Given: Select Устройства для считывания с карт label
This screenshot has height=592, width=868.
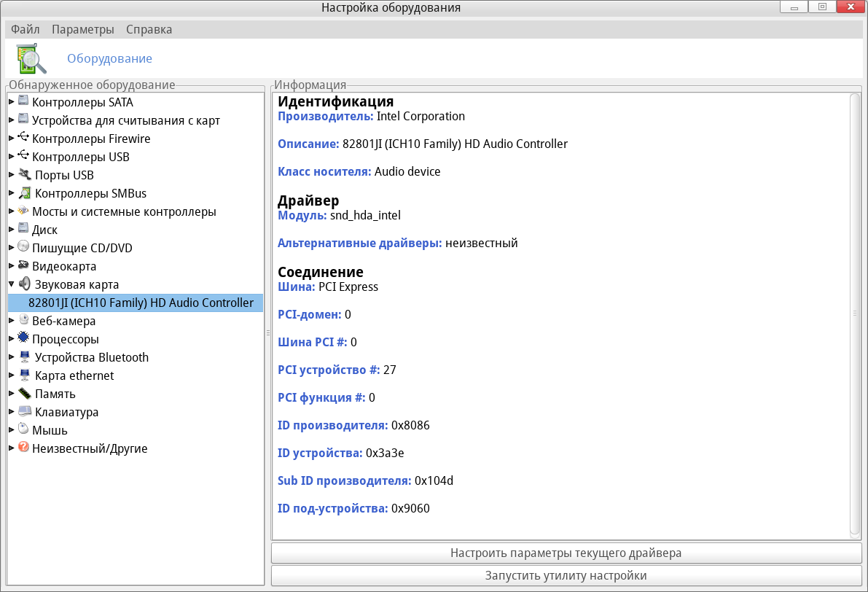Looking at the screenshot, I should pyautogui.click(x=125, y=121).
